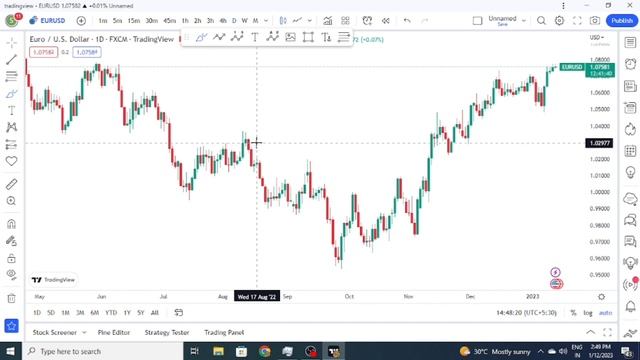Viewport: 640px width, 360px height.
Task: Select the trend line drawing tool
Action: 11,60
